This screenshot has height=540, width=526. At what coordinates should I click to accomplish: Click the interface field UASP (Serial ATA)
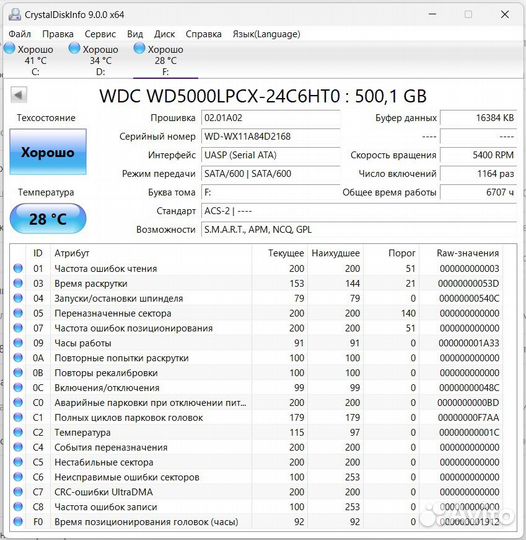[x=270, y=155]
